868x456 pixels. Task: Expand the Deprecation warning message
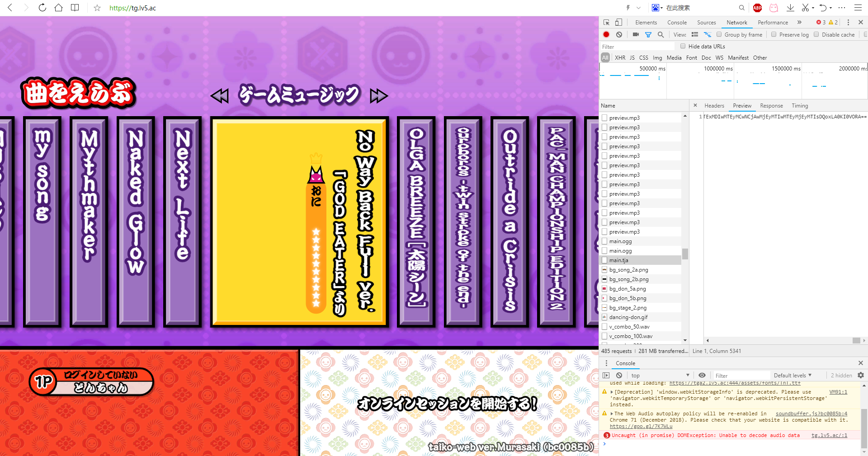[612, 392]
